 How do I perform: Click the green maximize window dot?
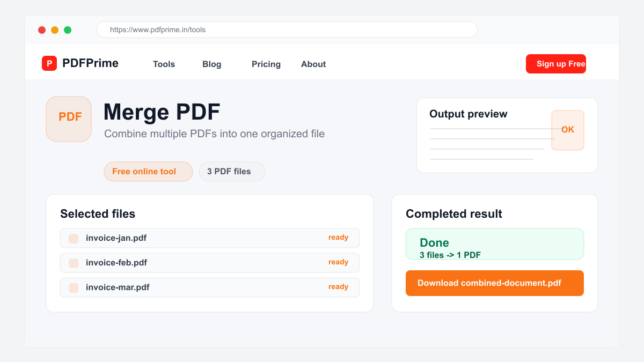click(x=68, y=30)
